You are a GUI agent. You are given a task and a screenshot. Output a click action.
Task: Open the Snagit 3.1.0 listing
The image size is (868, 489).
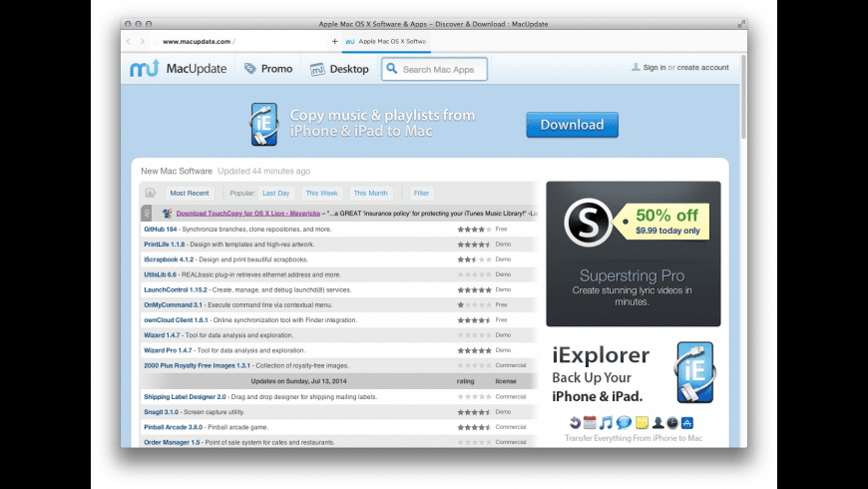(x=161, y=412)
